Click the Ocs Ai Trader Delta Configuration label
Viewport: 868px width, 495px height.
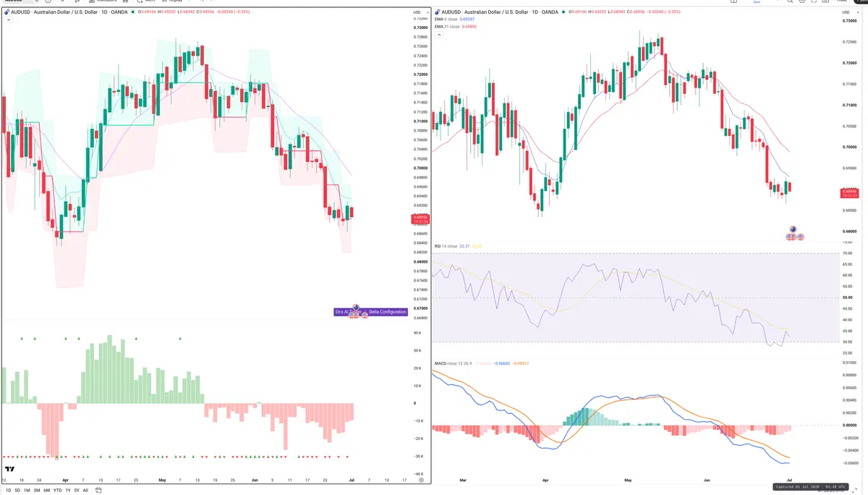(370, 312)
